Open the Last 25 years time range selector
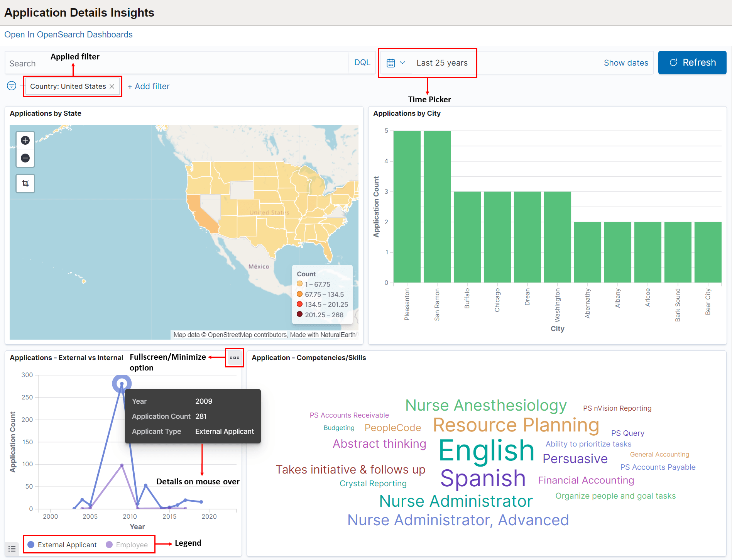 (441, 62)
